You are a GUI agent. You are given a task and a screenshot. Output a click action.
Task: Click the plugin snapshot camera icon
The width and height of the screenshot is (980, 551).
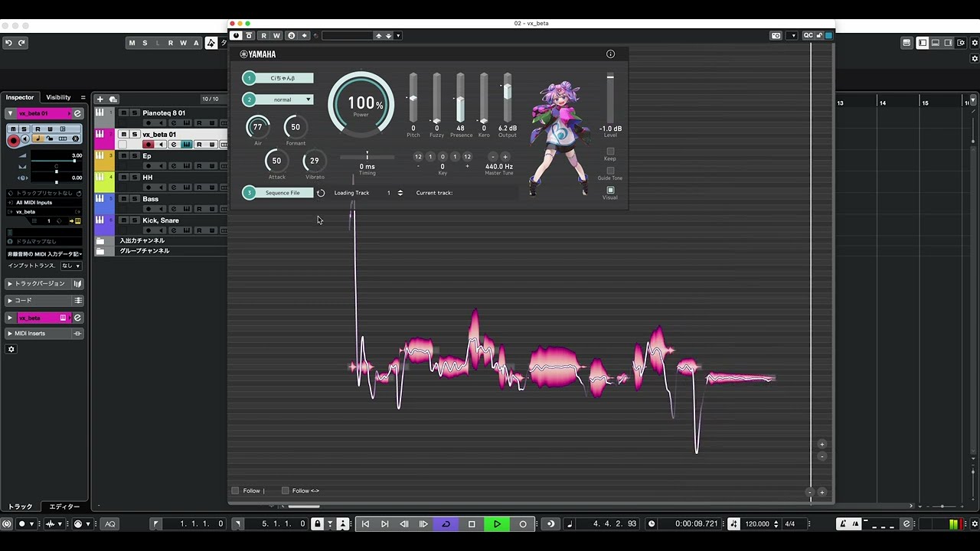[776, 35]
